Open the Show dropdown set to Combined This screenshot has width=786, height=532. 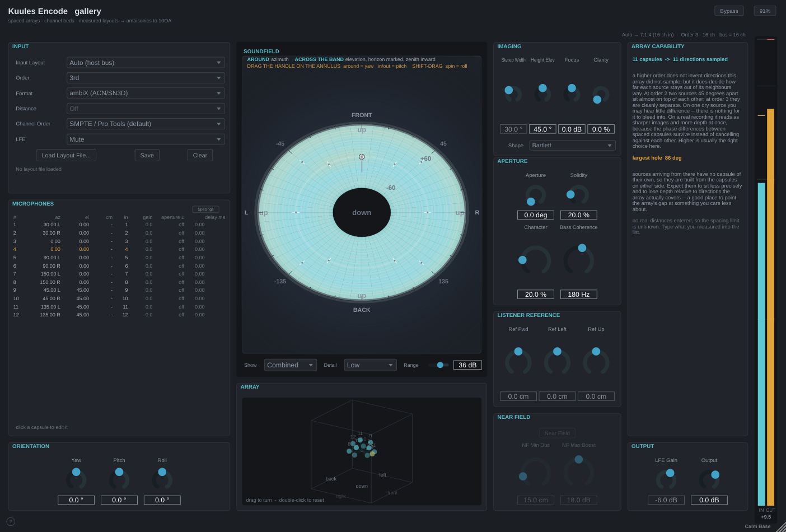pos(291,365)
